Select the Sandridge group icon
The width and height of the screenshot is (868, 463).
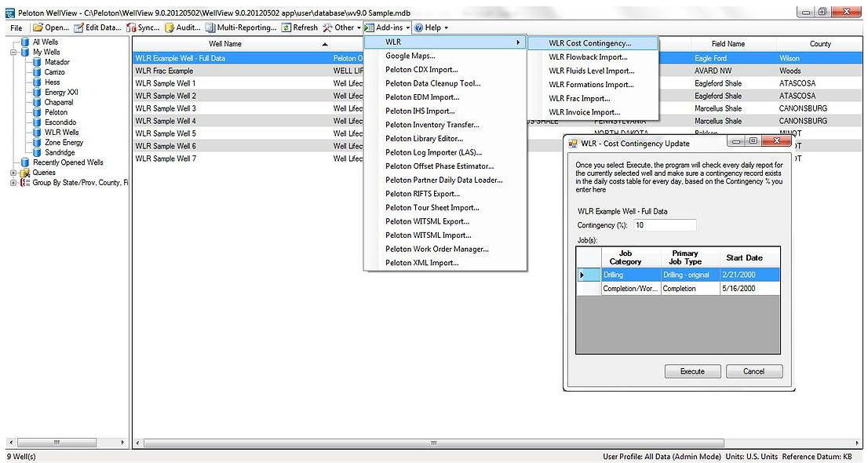coord(37,152)
